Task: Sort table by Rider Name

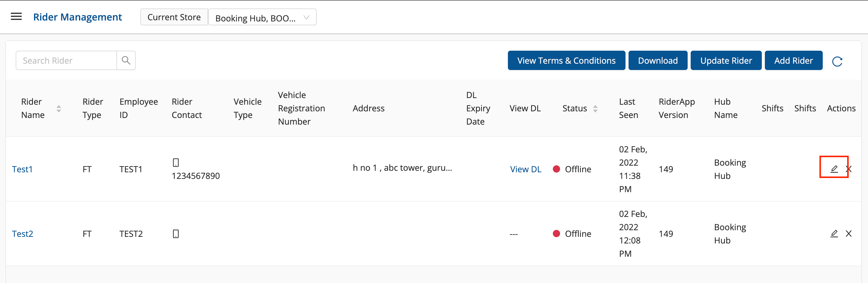Action: (59, 109)
